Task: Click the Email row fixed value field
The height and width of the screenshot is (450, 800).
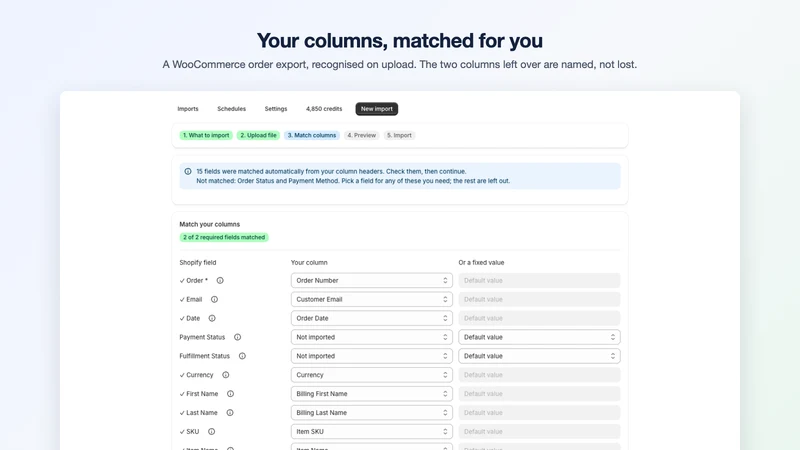Action: pos(539,299)
